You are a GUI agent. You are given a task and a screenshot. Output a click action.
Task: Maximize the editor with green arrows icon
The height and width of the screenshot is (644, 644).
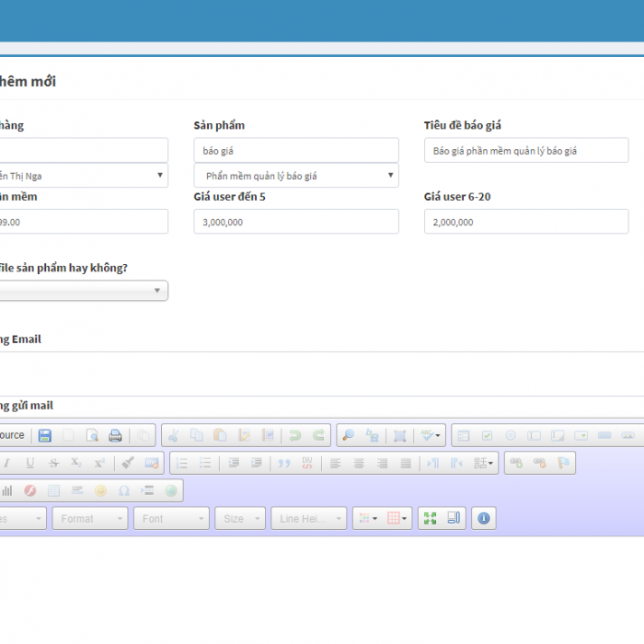click(430, 519)
